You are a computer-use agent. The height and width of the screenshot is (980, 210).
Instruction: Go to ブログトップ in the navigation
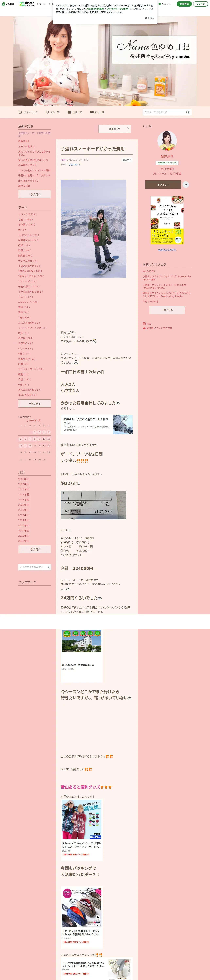coord(28,112)
